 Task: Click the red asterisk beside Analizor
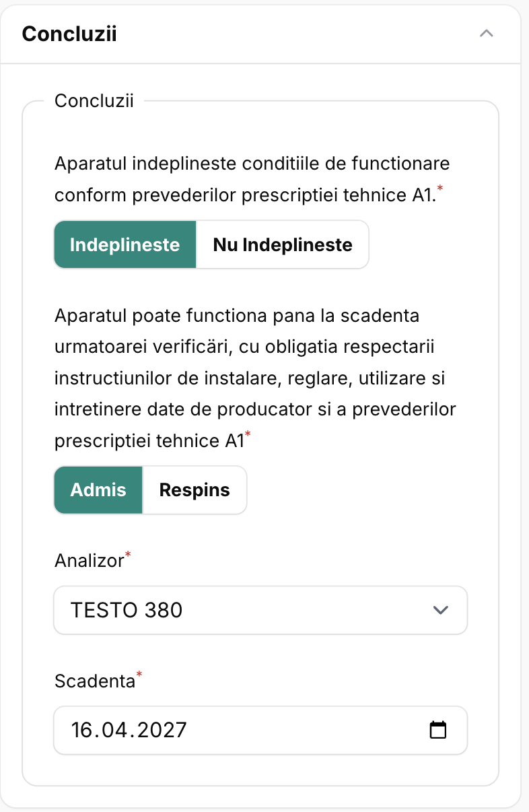128,554
